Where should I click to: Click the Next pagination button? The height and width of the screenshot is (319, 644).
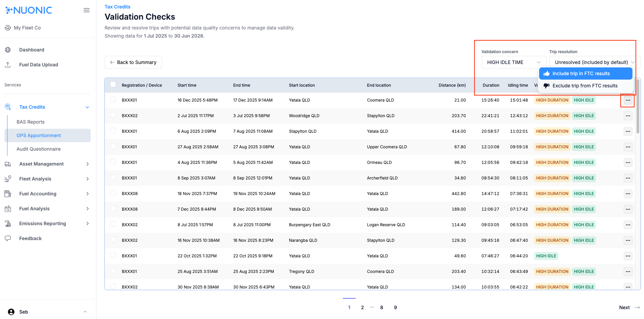(x=629, y=307)
